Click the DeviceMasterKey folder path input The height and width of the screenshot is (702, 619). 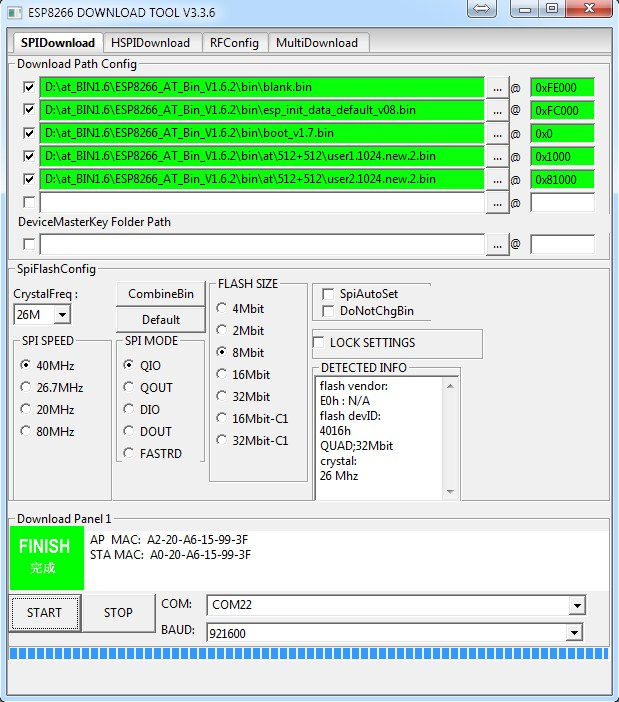point(262,245)
